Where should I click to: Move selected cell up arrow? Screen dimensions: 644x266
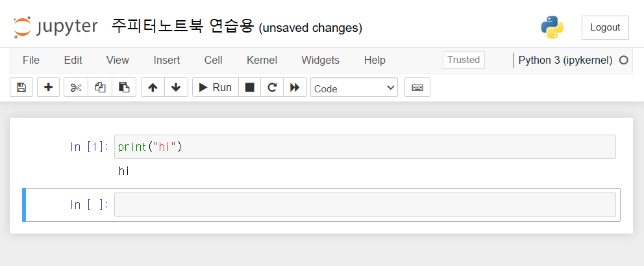click(x=153, y=87)
